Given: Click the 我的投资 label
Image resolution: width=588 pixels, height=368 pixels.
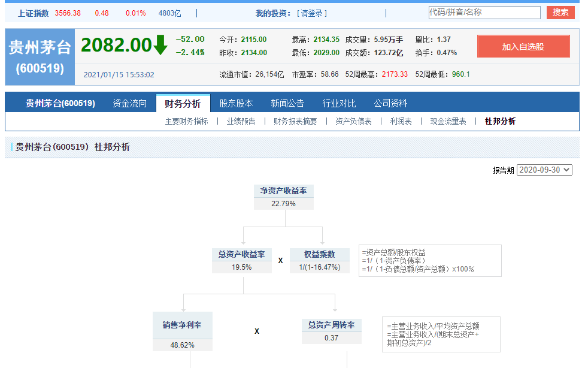Looking at the screenshot, I should pyautogui.click(x=273, y=14).
